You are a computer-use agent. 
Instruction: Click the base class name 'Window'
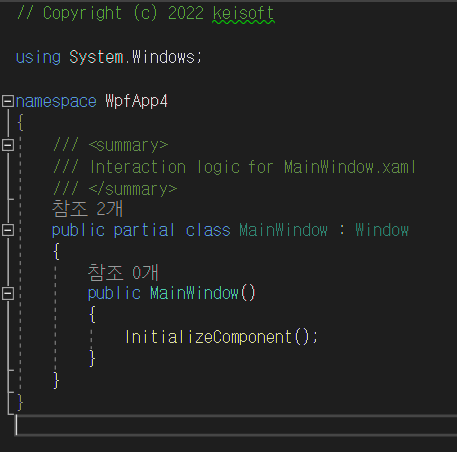coord(382,230)
